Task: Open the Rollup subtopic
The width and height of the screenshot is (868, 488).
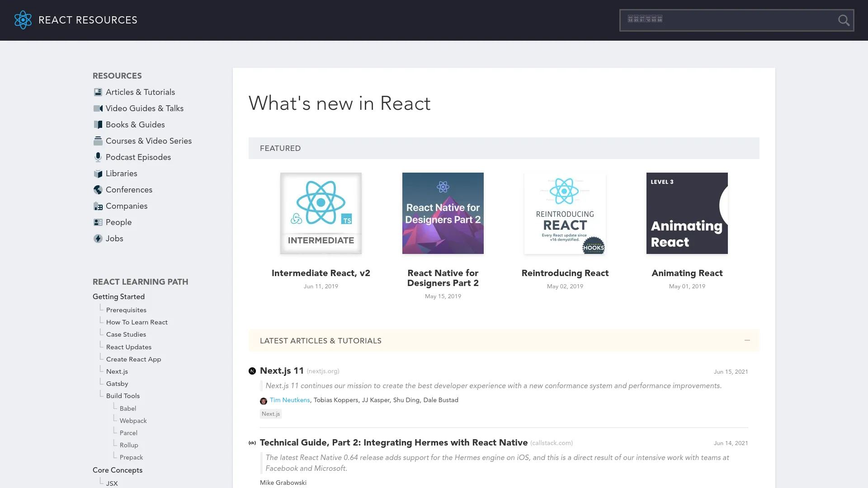Action: pos(129,446)
